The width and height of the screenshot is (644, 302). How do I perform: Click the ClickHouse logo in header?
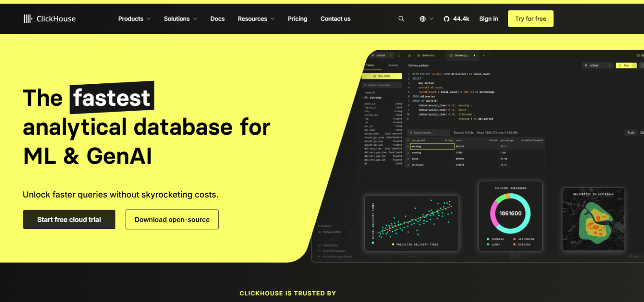[49, 18]
